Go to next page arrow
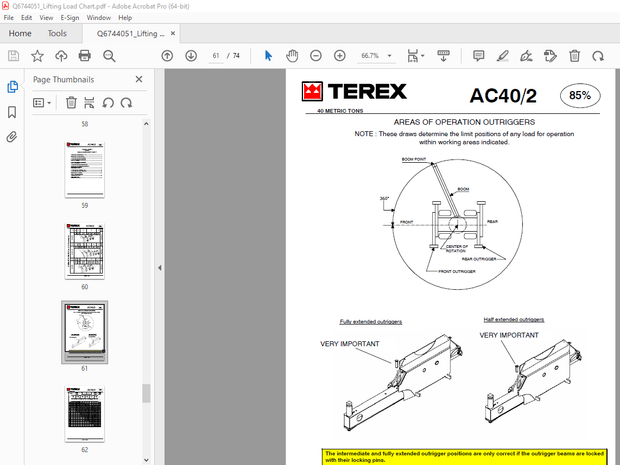This screenshot has height=465, width=620. pyautogui.click(x=191, y=56)
